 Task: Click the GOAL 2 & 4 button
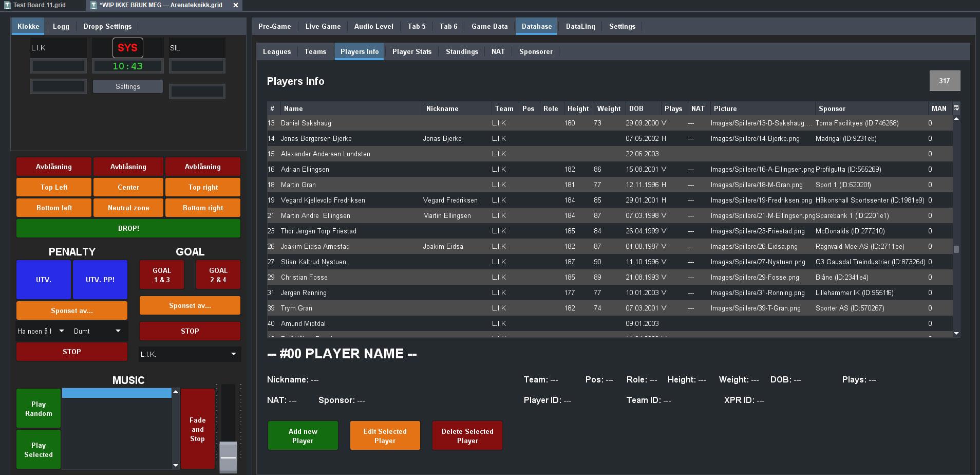click(218, 275)
